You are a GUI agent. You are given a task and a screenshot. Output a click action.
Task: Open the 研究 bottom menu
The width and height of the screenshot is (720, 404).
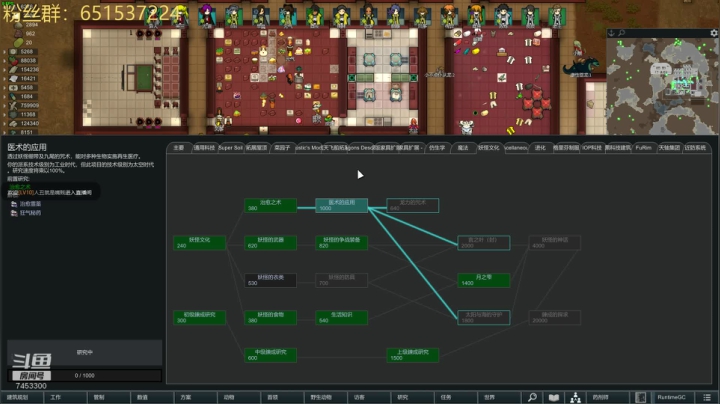(x=413, y=398)
